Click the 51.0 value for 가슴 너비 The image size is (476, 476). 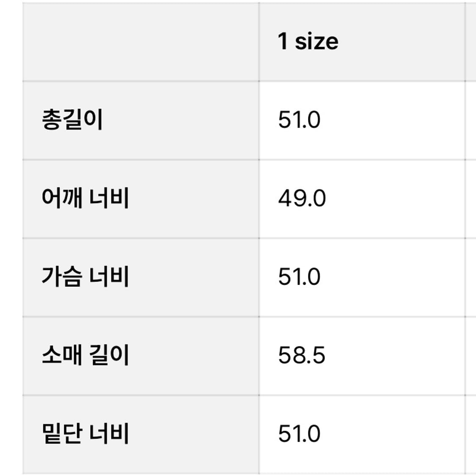[299, 277]
